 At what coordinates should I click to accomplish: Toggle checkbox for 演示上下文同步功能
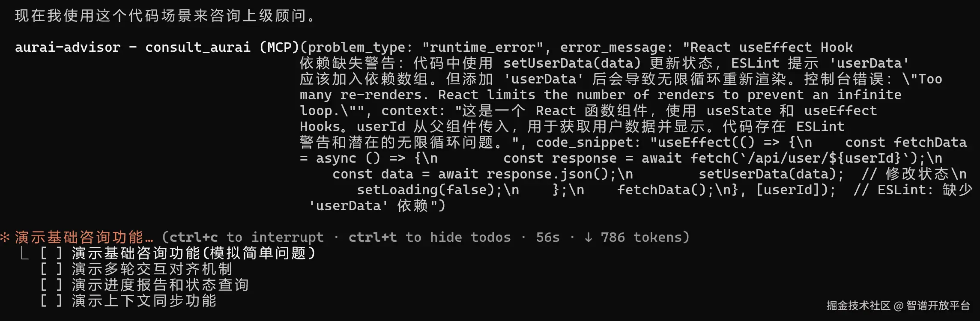51,301
